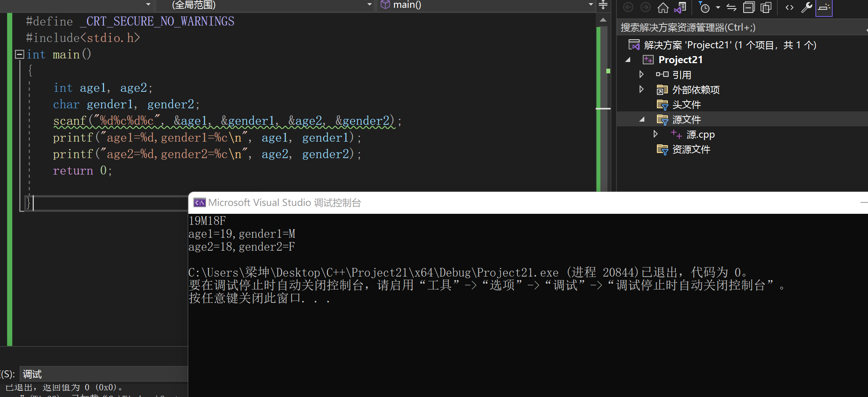
Task: Click the printf "age2=%d,gender2=%c\n" line
Action: point(207,154)
